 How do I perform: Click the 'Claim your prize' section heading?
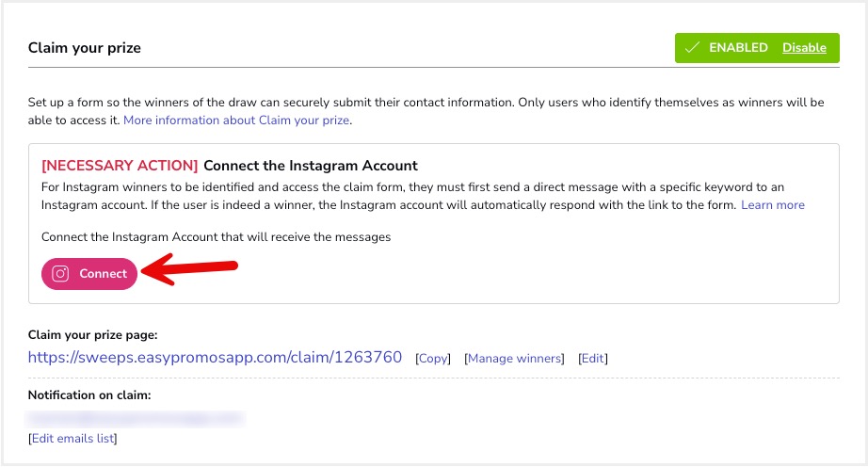pos(84,47)
